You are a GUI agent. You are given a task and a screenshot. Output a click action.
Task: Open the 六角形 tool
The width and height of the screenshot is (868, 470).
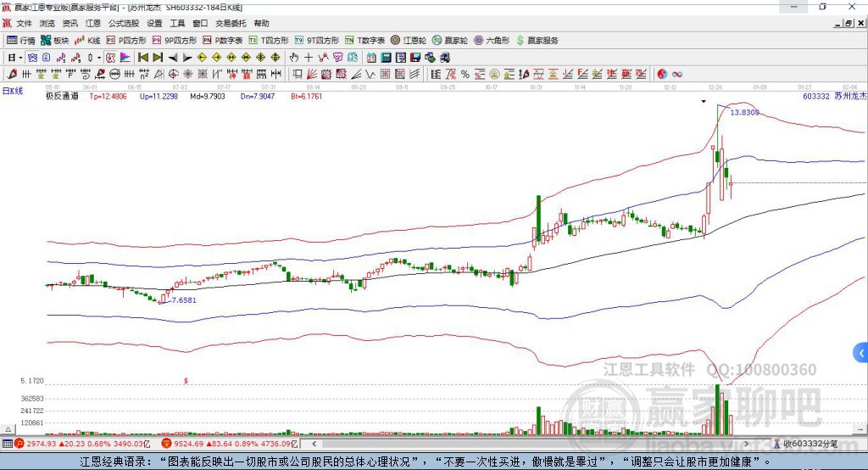coord(492,41)
